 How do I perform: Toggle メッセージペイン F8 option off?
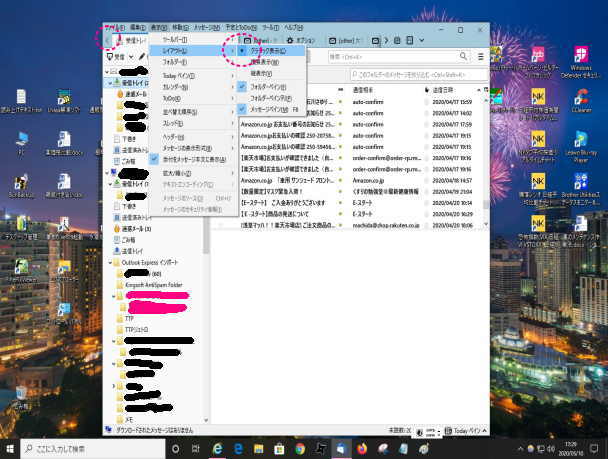pyautogui.click(x=271, y=109)
